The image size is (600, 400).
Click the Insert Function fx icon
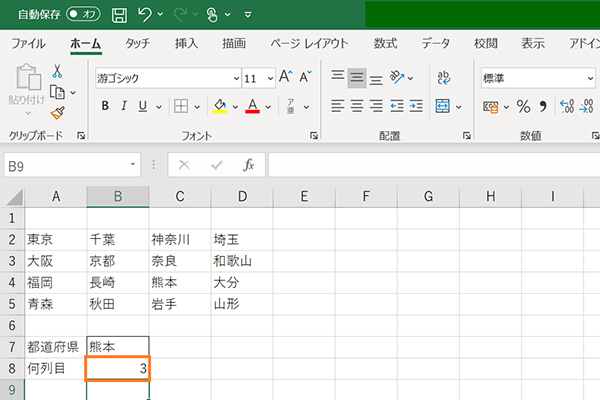pos(249,165)
